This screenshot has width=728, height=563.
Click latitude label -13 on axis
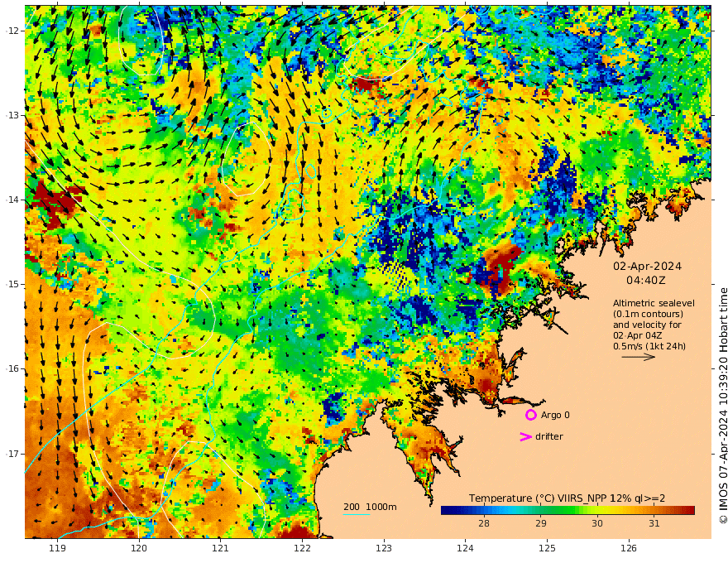click(x=12, y=115)
